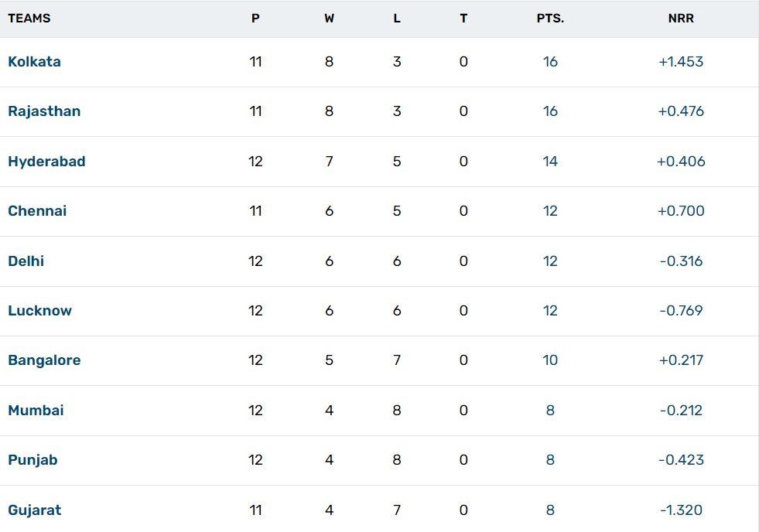Click Kolkata's +1.453 net run rate
Viewport: 759px width, 532px height.
pos(681,62)
